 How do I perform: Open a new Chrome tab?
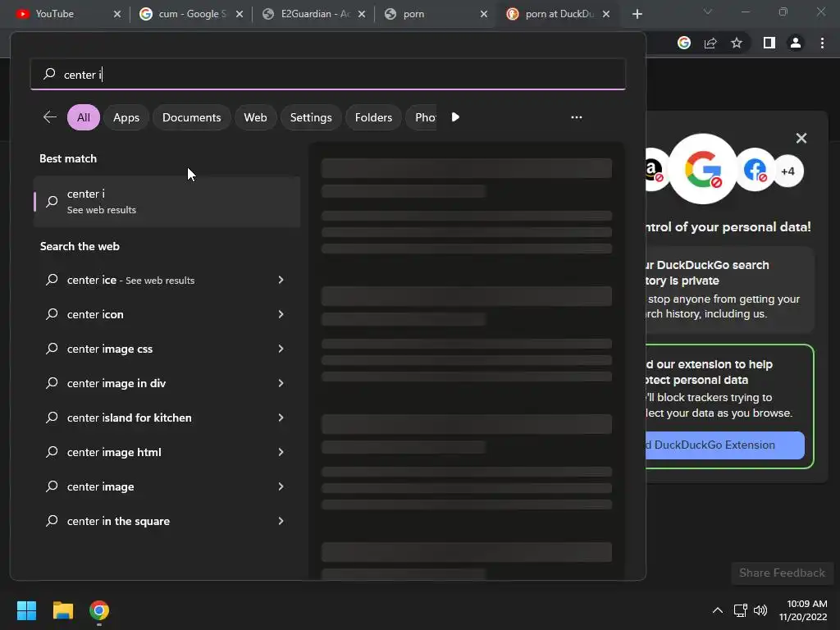click(637, 14)
